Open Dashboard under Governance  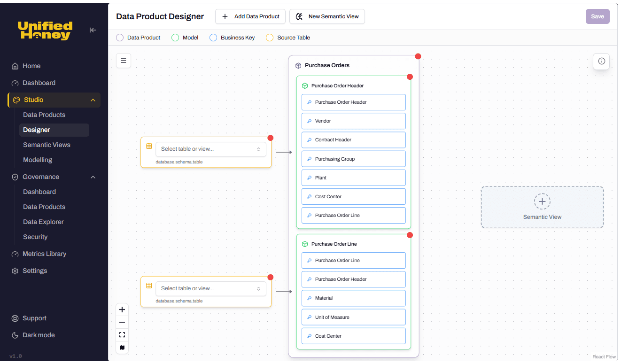click(x=39, y=192)
